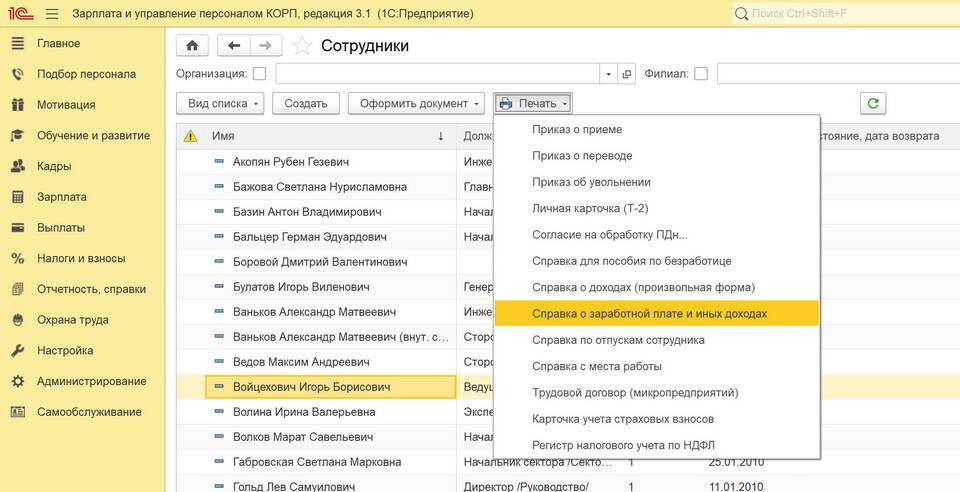Click the green refresh list icon
The width and height of the screenshot is (960, 492).
pyautogui.click(x=874, y=103)
